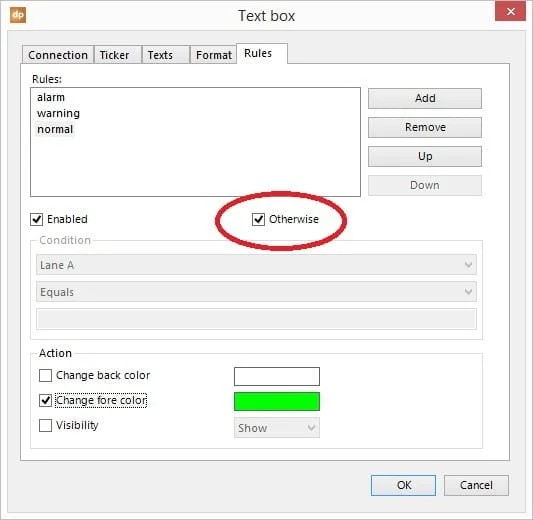Image resolution: width=533 pixels, height=520 pixels.
Task: Select the warning rule in list
Action: click(x=58, y=113)
